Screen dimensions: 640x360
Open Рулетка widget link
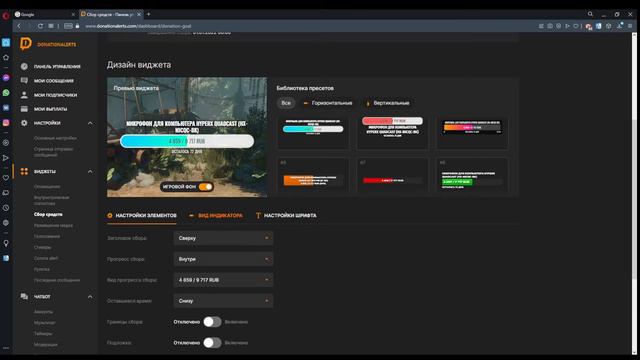click(42, 269)
